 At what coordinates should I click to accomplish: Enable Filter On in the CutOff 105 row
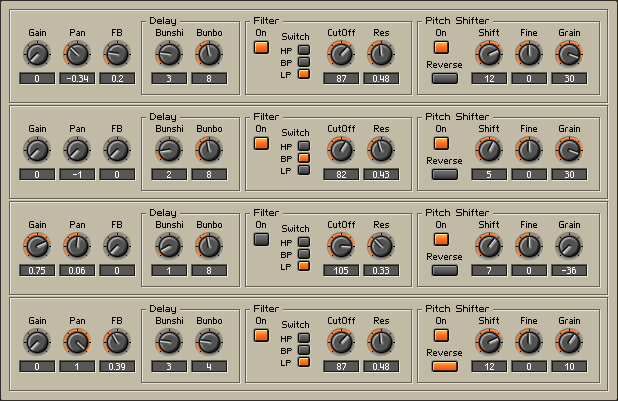[261, 239]
